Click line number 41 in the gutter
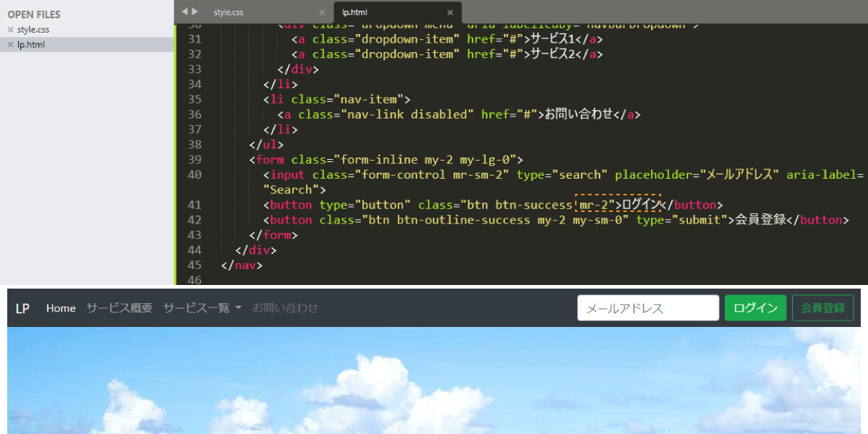868x434 pixels. tap(194, 205)
